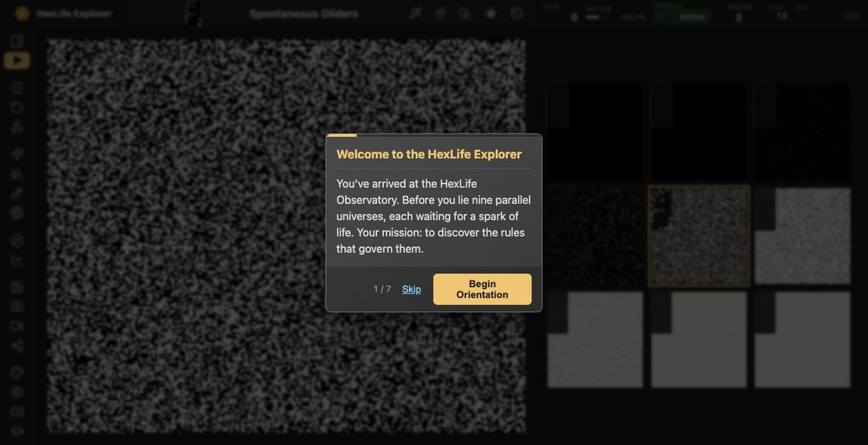Select the gold-highlighted universe thumbnail

tap(699, 236)
